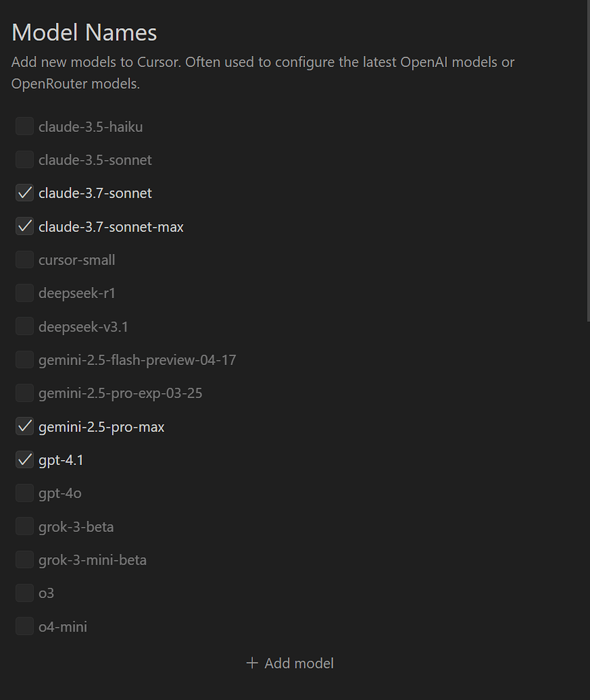Uncheck the gpt-4.1 model

point(25,459)
